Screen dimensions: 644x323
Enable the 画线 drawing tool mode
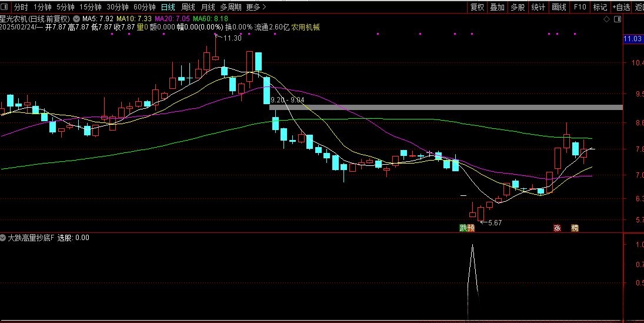click(x=559, y=7)
